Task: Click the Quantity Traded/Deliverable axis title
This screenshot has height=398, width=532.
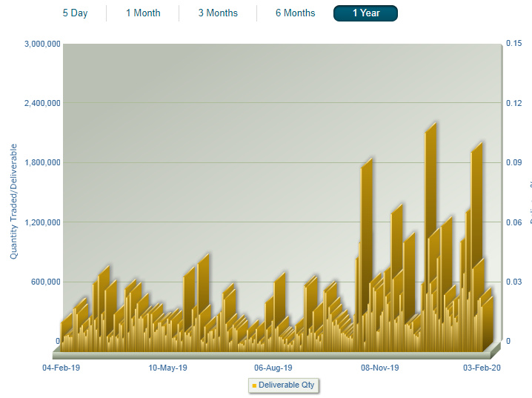Action: tap(14, 193)
